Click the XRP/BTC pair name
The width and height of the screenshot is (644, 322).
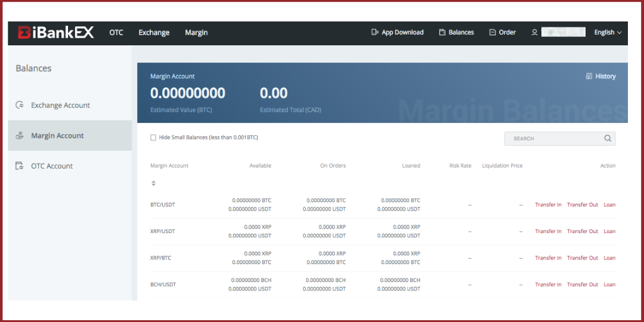pos(162,258)
